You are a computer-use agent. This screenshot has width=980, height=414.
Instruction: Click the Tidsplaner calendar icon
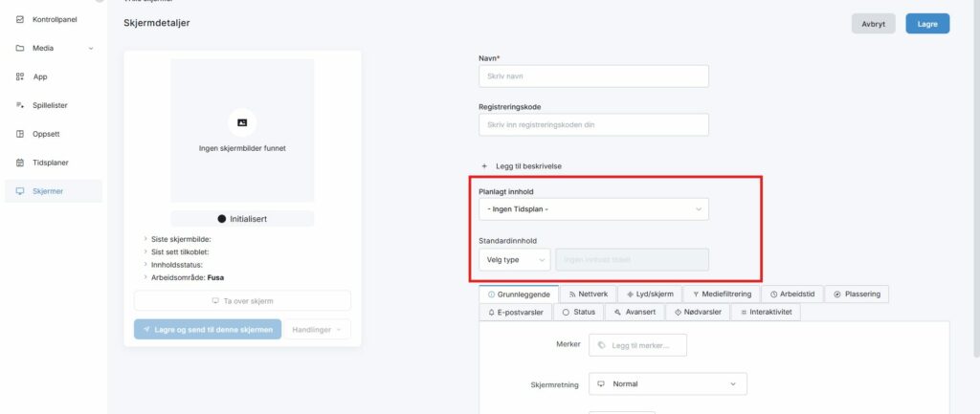19,163
